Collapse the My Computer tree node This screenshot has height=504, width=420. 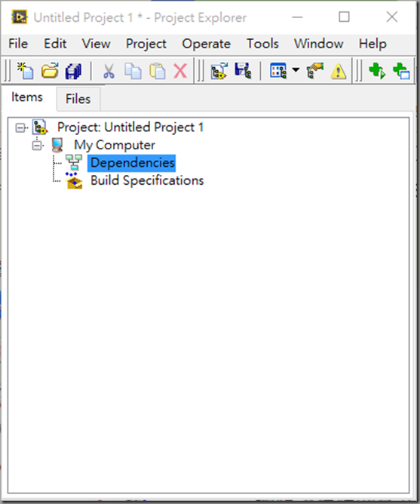[37, 146]
